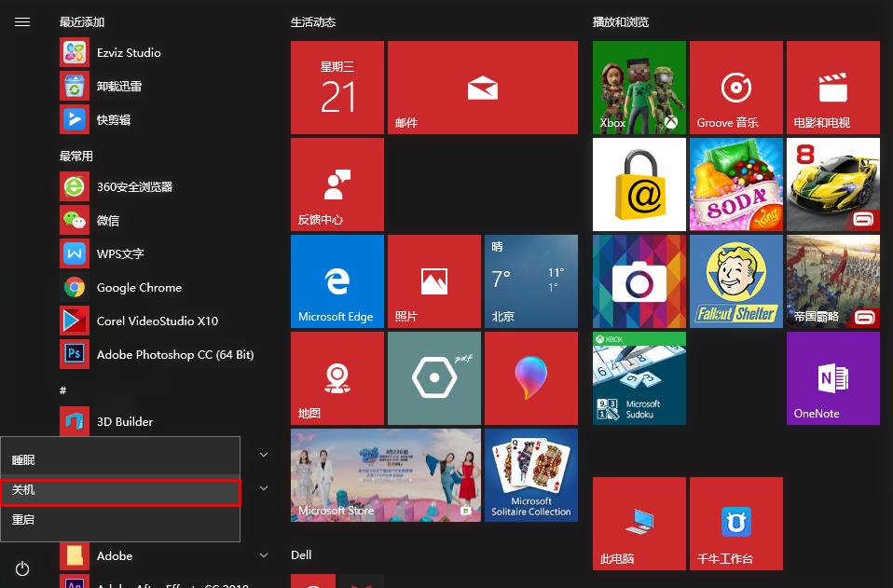Viewport: 893px width, 588px height.
Task: Open the 反馈中心 Feedback Hub
Action: pos(337,184)
